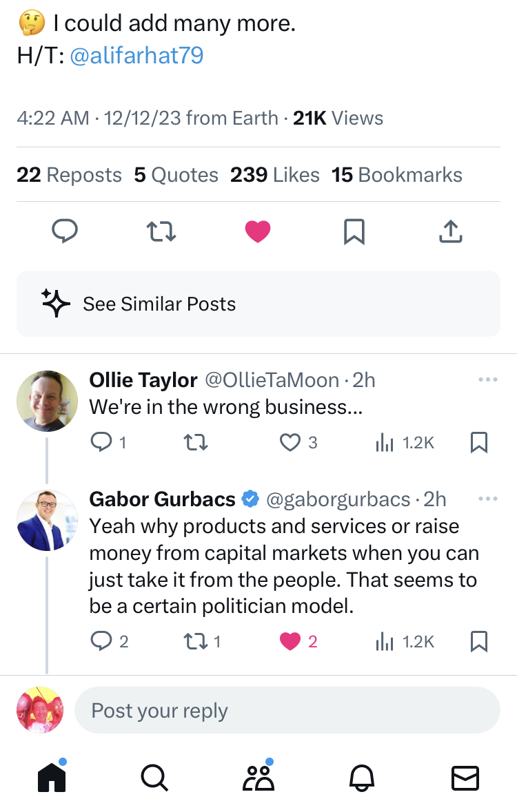Reply to the main post via comment icon
This screenshot has height=812, width=517.
[x=65, y=231]
